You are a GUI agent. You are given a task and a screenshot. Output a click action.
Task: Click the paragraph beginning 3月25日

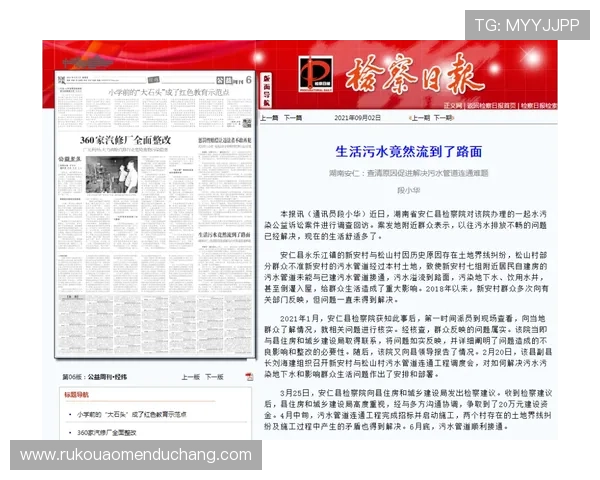click(408, 410)
